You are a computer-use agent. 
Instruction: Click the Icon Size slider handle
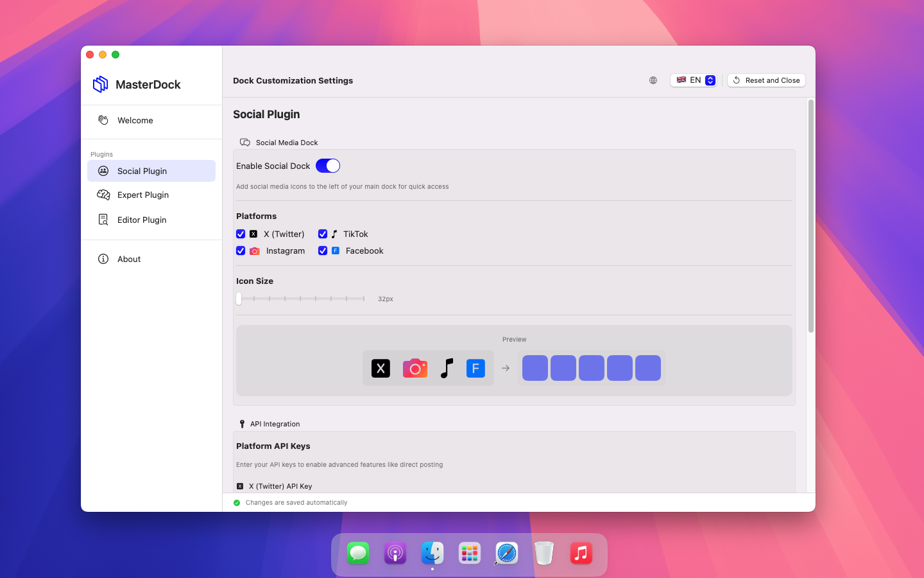click(x=239, y=299)
